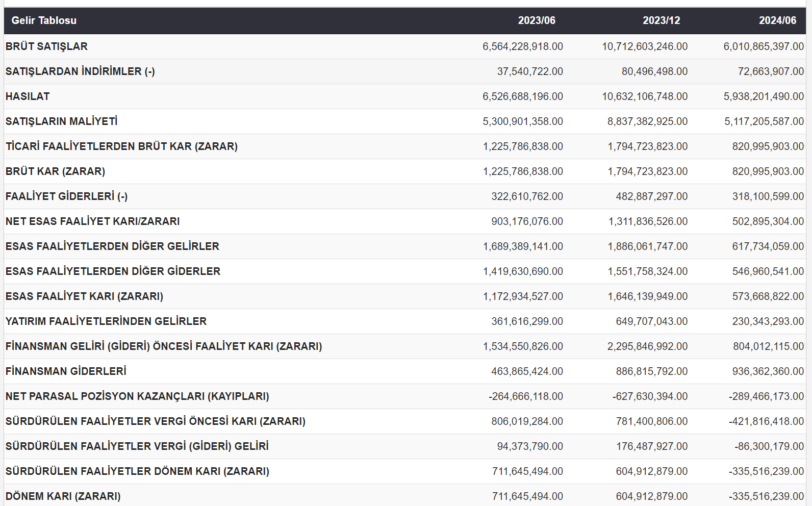Select the 2023/06 column header

click(536, 20)
